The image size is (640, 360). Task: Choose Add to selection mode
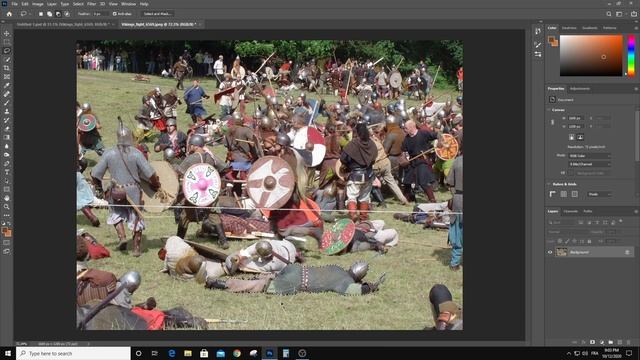click(49, 14)
